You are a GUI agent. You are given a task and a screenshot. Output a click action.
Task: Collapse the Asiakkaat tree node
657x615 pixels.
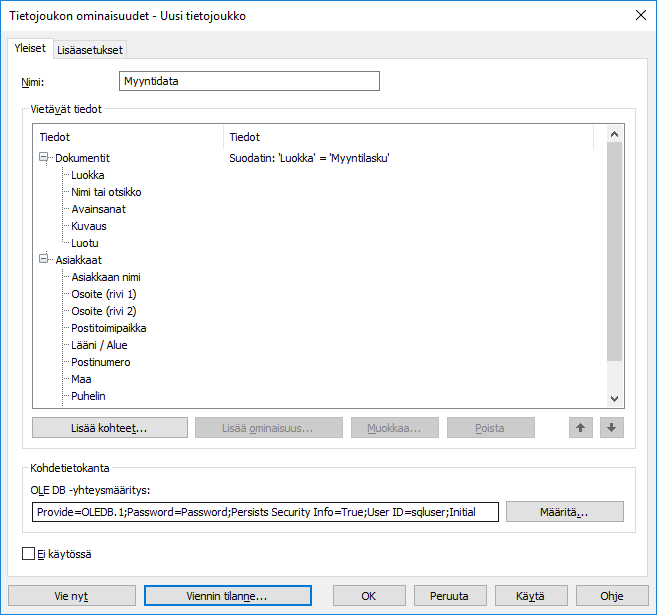click(x=44, y=260)
